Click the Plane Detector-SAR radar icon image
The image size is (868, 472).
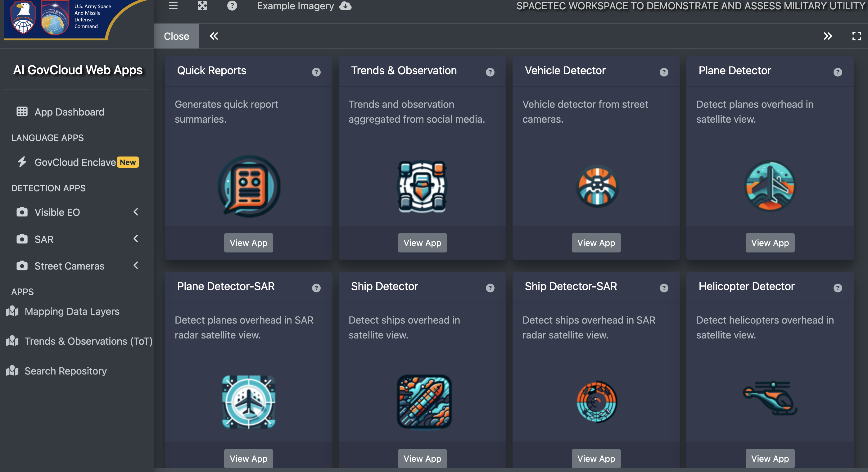click(x=249, y=402)
